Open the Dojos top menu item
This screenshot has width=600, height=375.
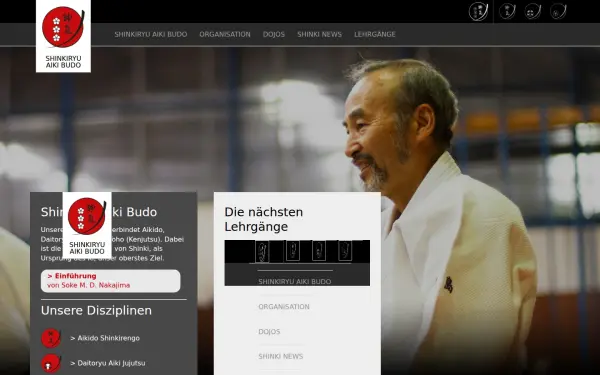coord(274,34)
